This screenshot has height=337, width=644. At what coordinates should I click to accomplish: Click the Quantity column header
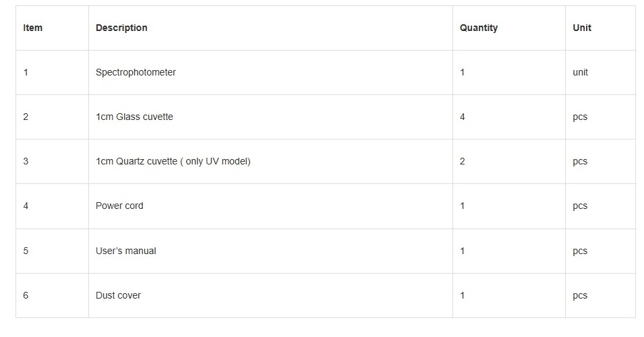(x=479, y=28)
